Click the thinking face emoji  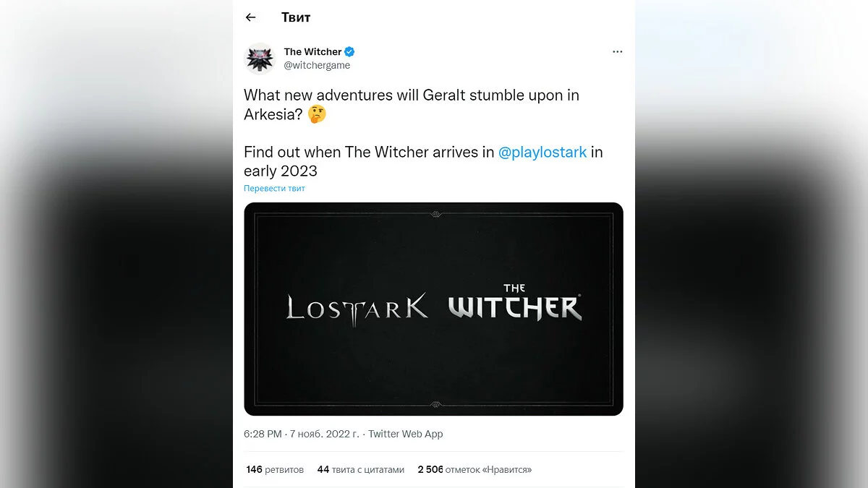[316, 114]
